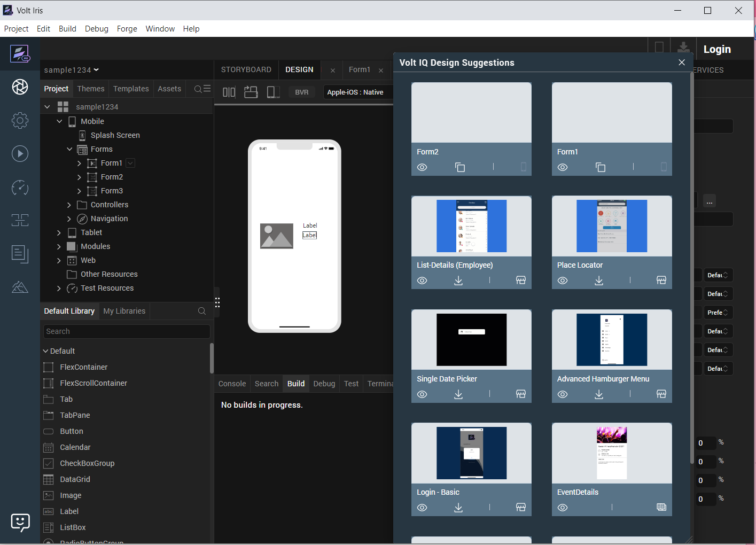This screenshot has width=756, height=545.
Task: Click the run play icon in sidebar
Action: [20, 154]
